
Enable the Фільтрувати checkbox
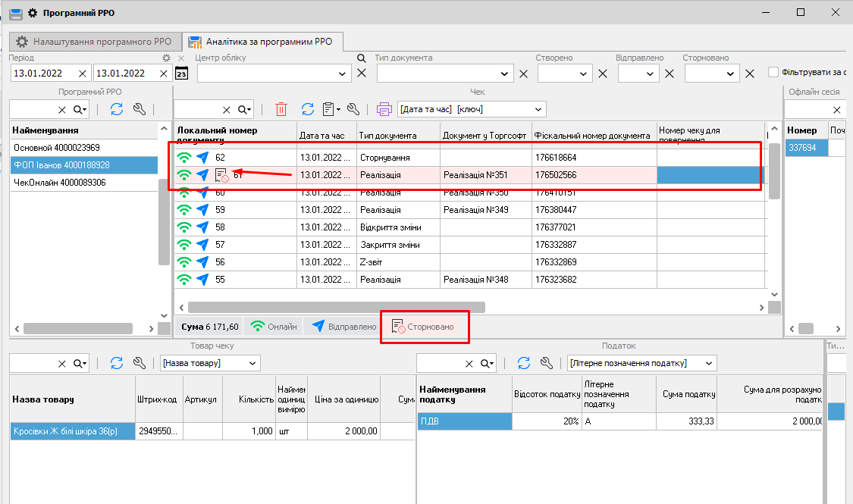click(x=773, y=73)
